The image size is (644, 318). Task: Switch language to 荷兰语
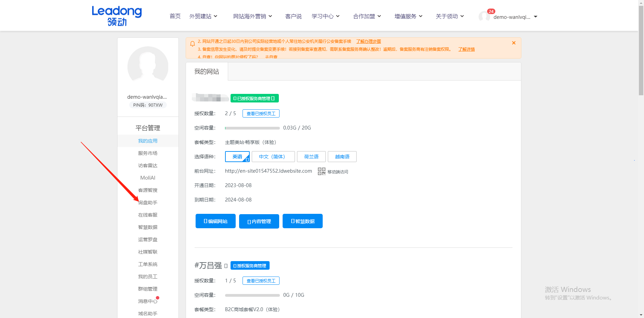coord(311,156)
